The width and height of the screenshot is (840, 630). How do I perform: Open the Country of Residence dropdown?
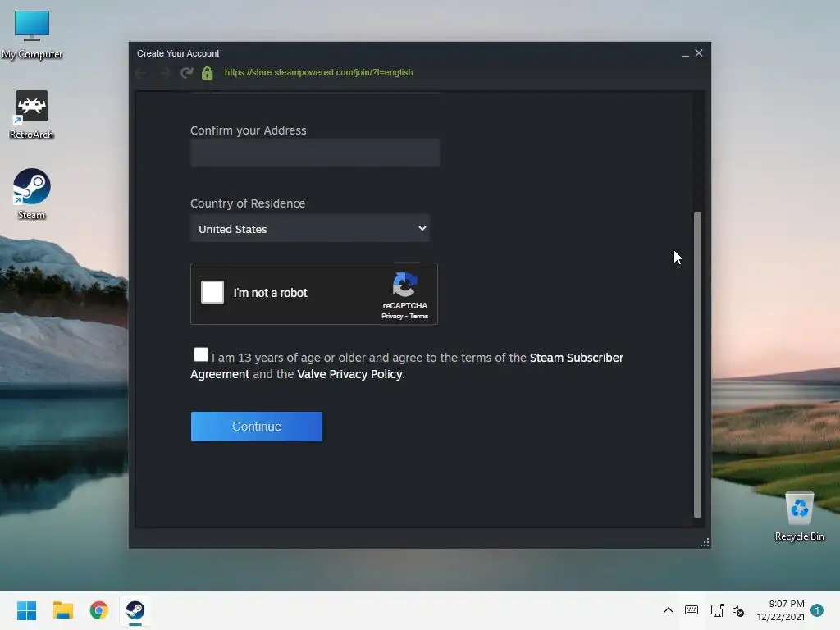click(310, 229)
